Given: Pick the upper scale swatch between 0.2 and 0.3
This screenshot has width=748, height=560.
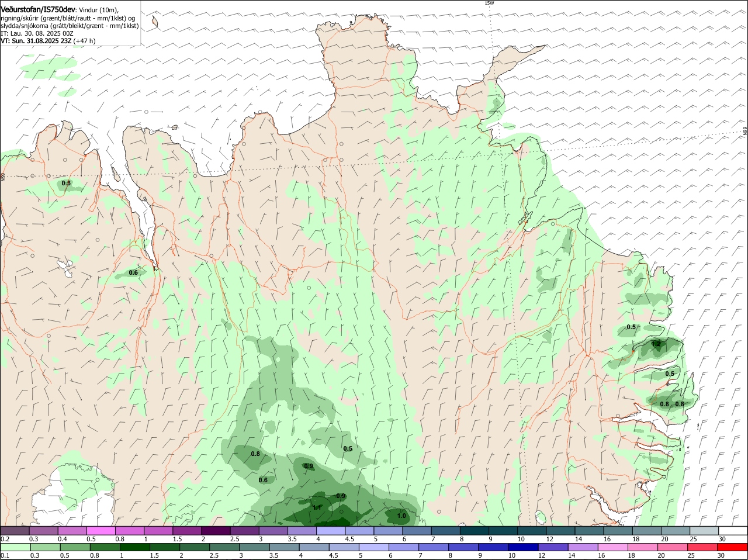Looking at the screenshot, I should tap(15, 531).
